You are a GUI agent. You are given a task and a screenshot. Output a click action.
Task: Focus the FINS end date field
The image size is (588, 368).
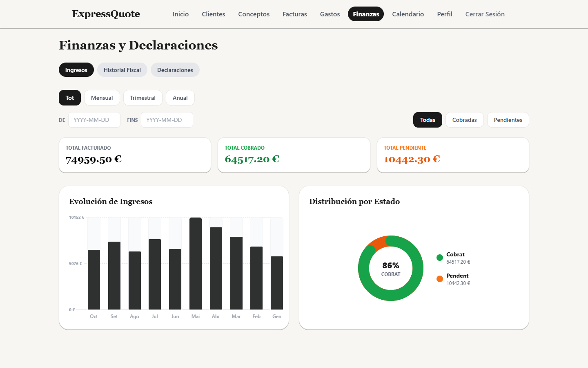tap(167, 120)
